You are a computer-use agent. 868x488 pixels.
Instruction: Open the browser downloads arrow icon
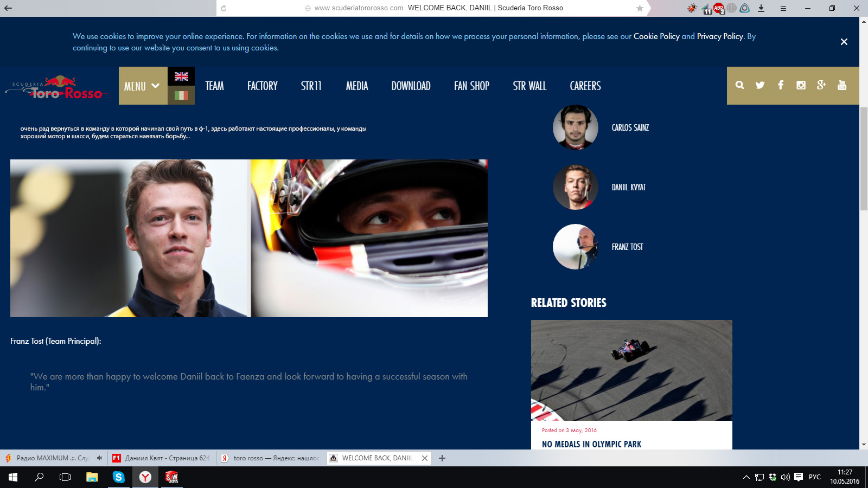click(x=761, y=8)
